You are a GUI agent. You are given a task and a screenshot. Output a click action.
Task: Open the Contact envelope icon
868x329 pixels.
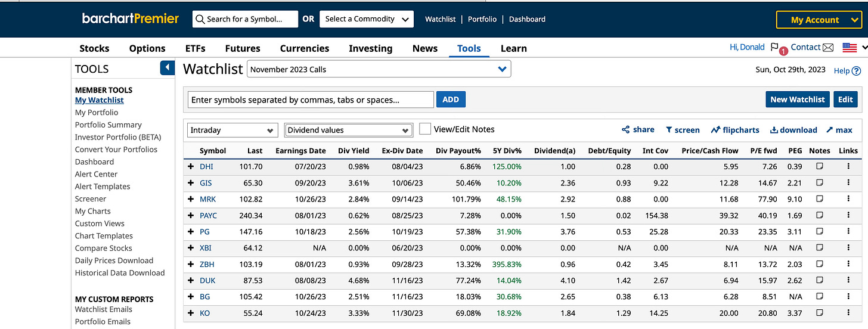pyautogui.click(x=828, y=48)
